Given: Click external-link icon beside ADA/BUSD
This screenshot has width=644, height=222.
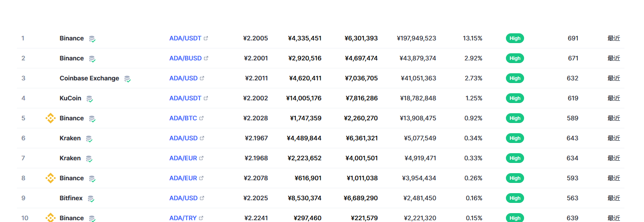Looking at the screenshot, I should (206, 58).
